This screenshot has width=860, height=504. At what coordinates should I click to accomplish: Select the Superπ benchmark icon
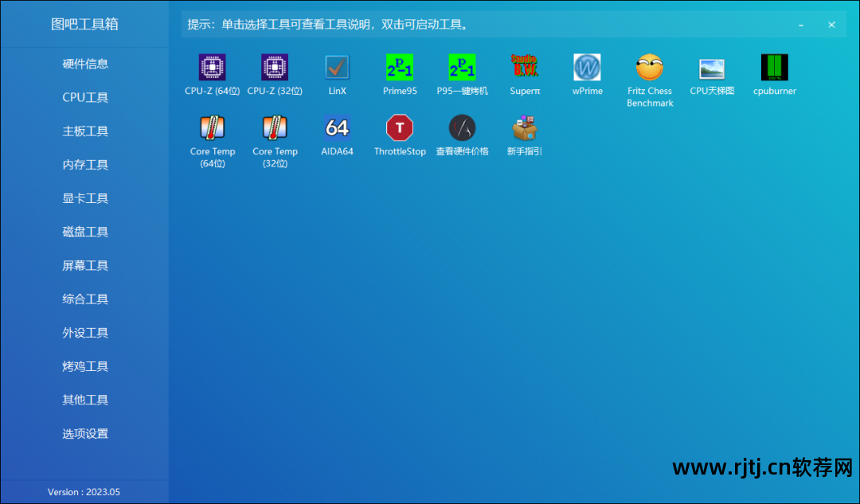(x=525, y=68)
